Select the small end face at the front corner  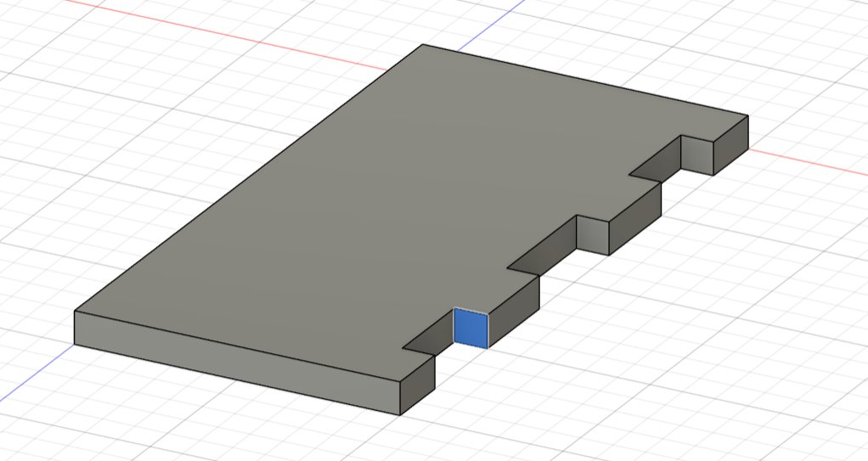[x=417, y=385]
